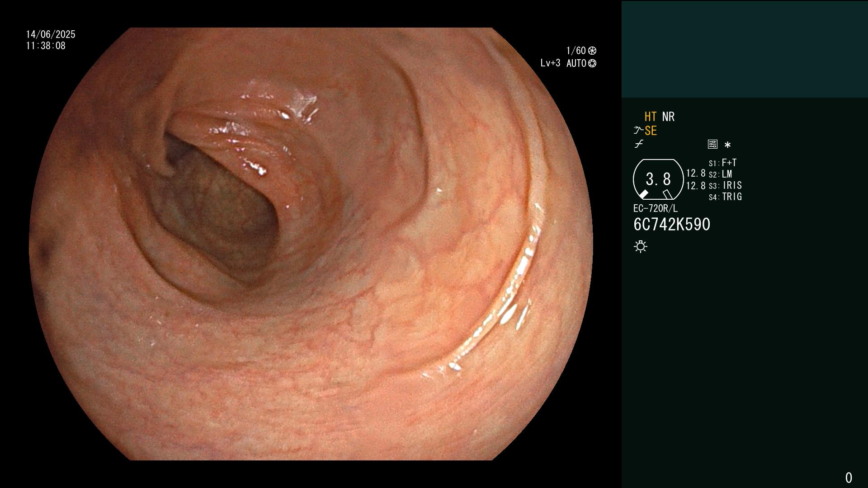Click the S4: TRIG switch assignment

click(x=725, y=197)
